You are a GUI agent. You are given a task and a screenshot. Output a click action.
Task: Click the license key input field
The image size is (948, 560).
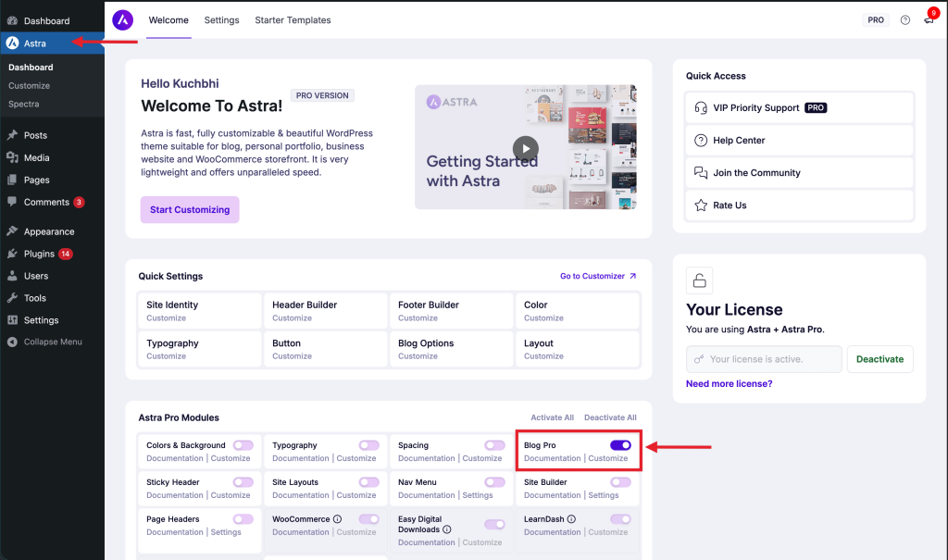tap(764, 359)
